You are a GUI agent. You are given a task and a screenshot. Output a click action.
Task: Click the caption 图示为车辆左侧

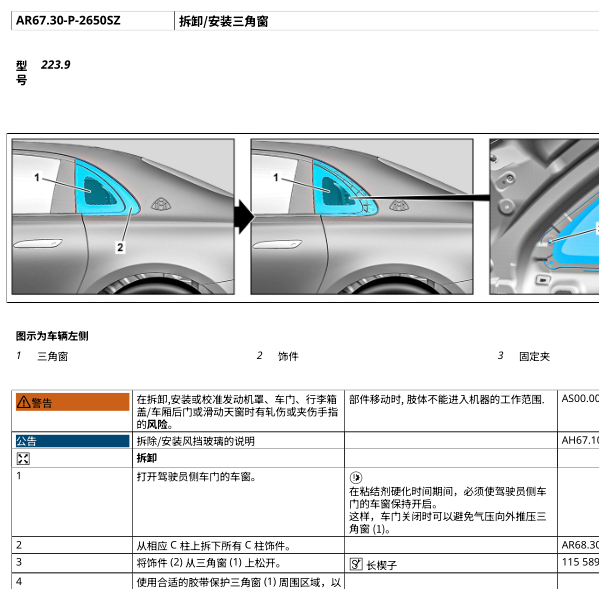52,336
